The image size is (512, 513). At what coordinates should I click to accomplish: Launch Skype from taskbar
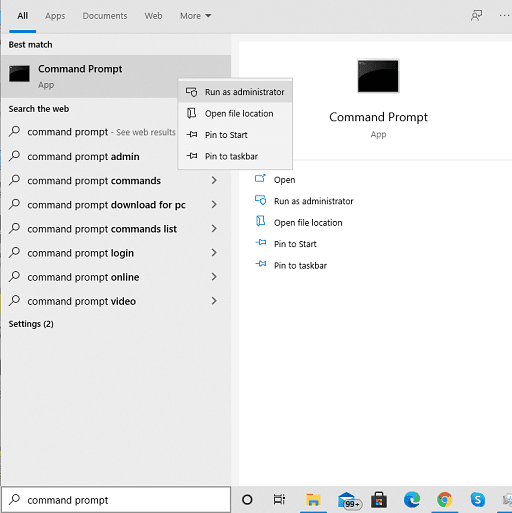click(477, 500)
